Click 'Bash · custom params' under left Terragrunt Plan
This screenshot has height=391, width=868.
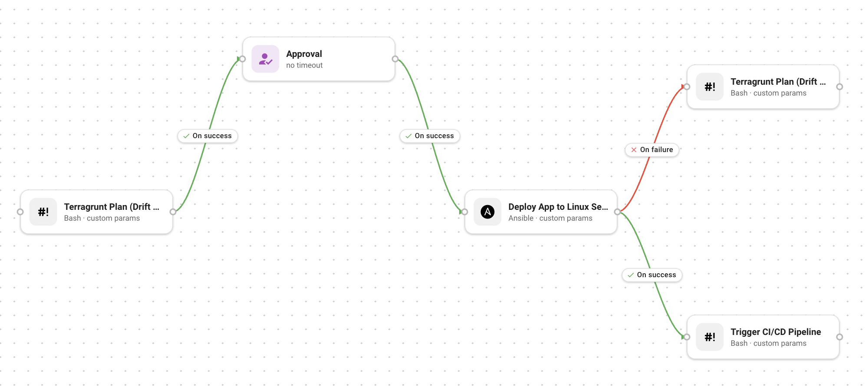102,218
